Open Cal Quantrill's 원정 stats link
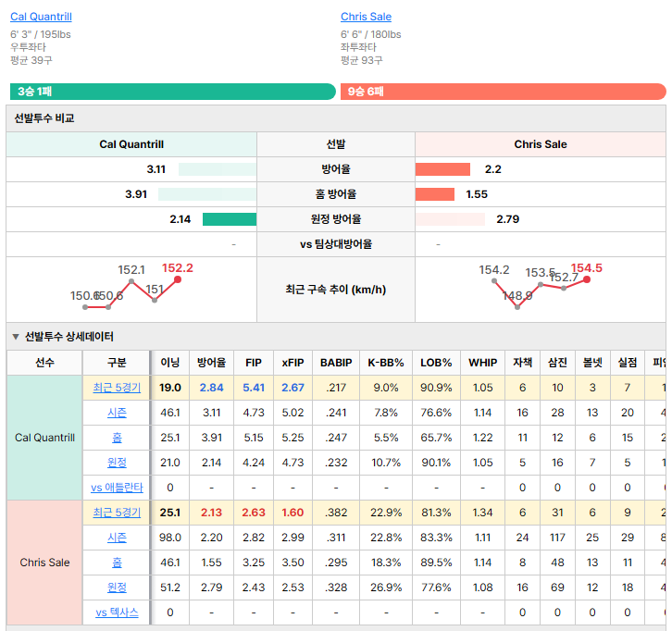Screen dimensions: 672x631 (117, 463)
